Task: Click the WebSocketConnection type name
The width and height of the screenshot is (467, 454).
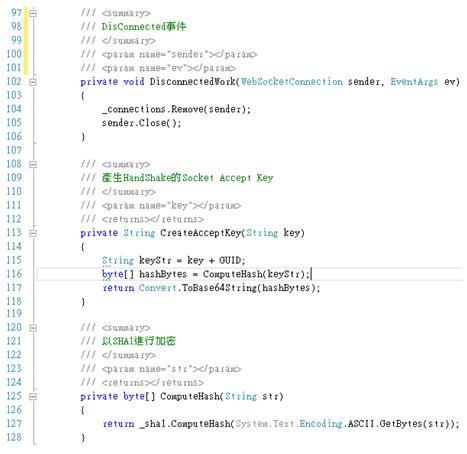Action: 292,82
